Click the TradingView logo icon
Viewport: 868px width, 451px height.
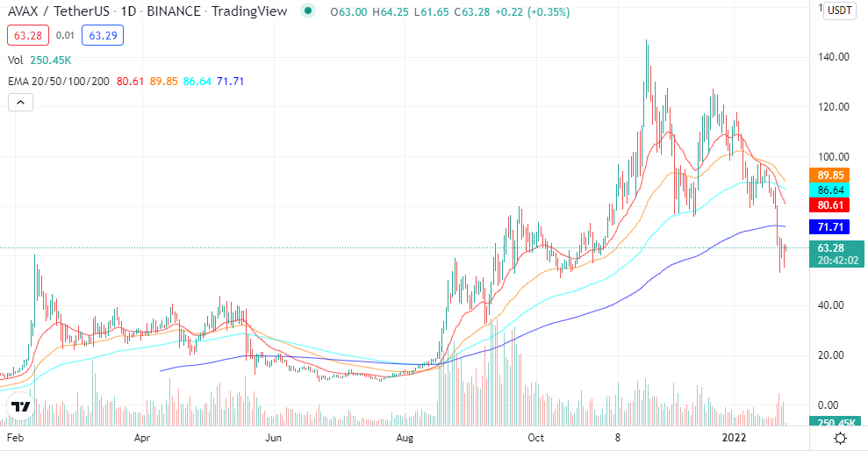(x=20, y=407)
